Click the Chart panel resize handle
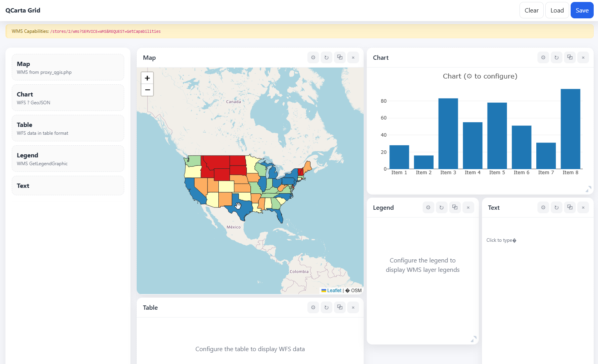Image resolution: width=598 pixels, height=364 pixels. tap(588, 189)
